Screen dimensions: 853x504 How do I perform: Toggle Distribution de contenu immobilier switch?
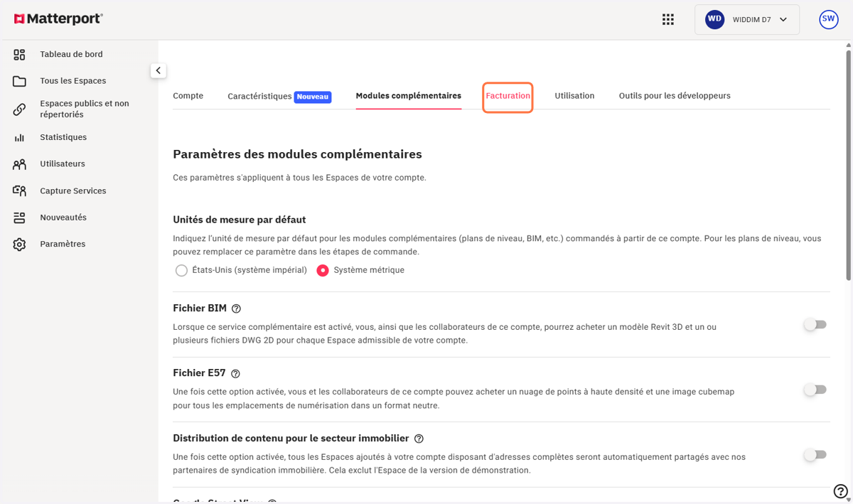click(x=815, y=455)
